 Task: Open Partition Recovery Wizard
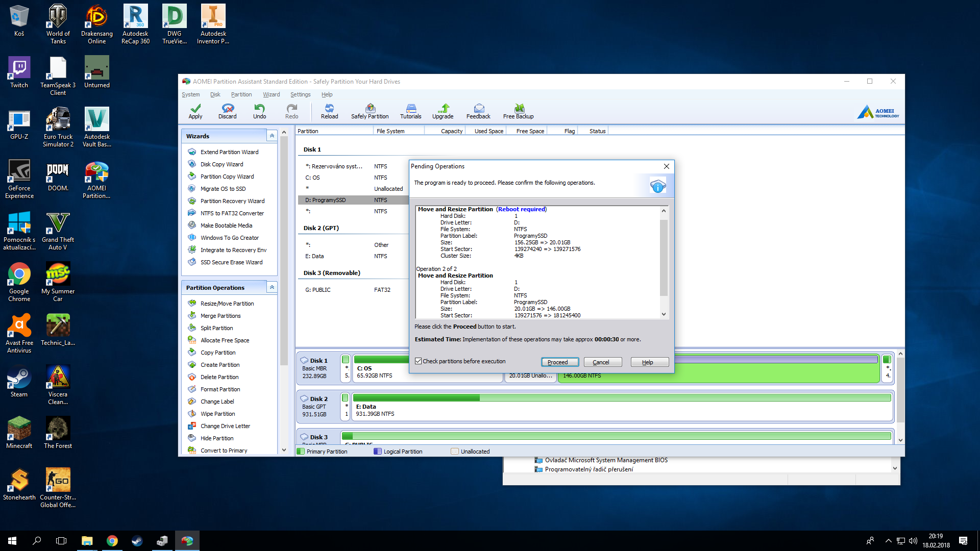click(x=232, y=201)
